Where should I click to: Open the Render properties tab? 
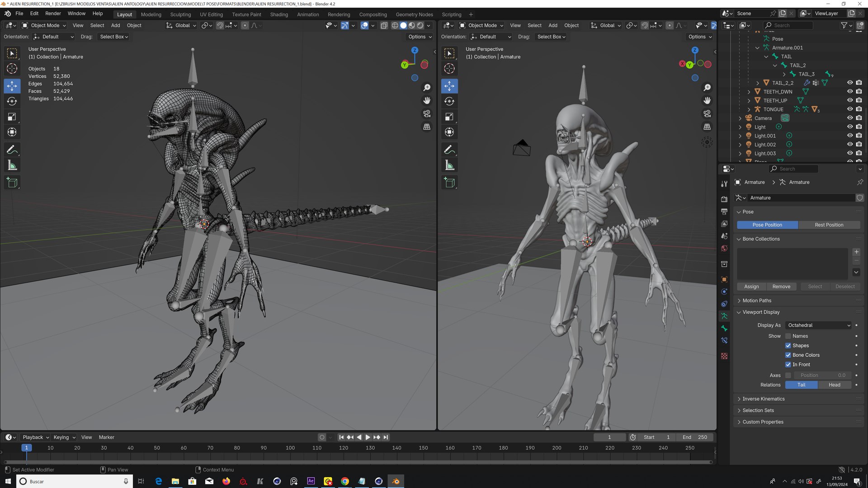pos(724,199)
